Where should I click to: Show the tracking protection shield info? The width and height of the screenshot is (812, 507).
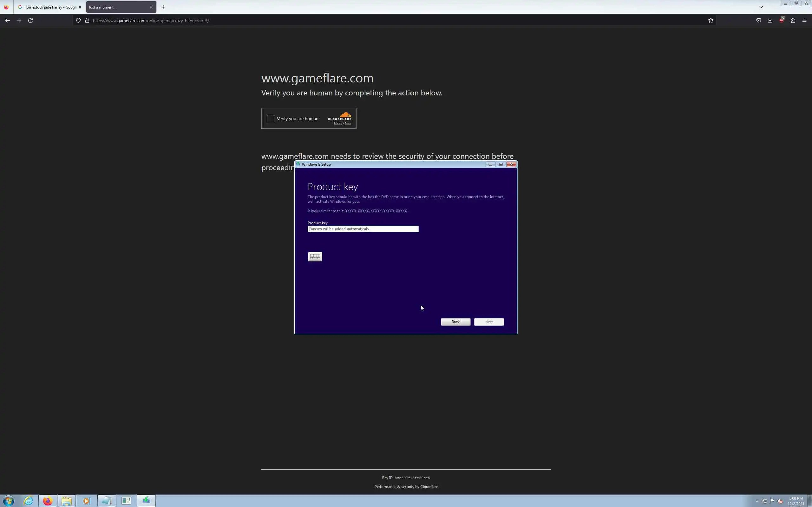78,21
